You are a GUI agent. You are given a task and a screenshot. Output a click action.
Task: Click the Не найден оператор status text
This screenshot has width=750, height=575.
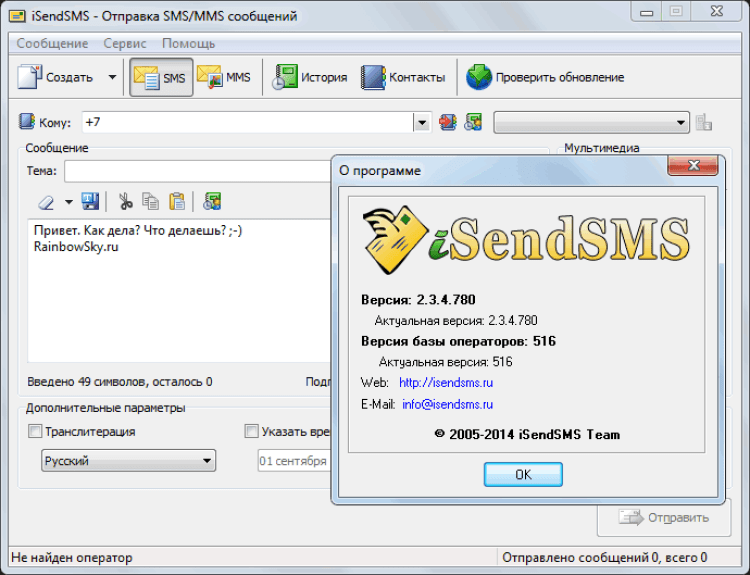72,558
